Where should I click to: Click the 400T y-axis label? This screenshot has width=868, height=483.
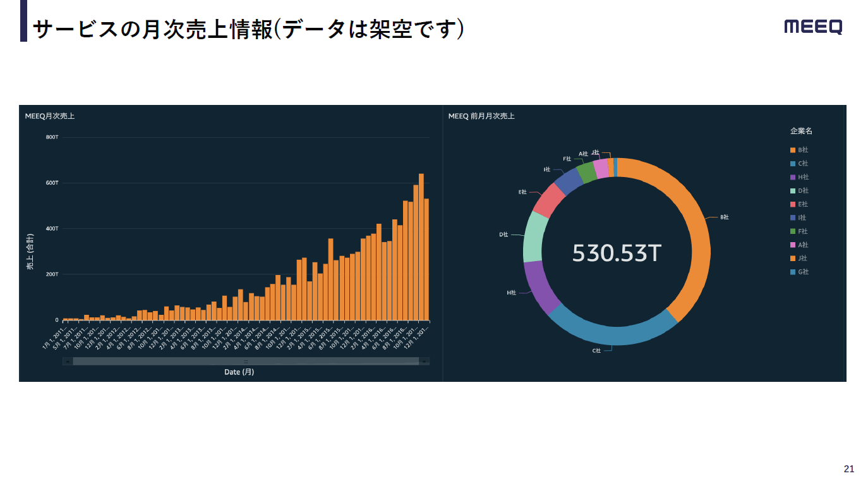(x=52, y=228)
